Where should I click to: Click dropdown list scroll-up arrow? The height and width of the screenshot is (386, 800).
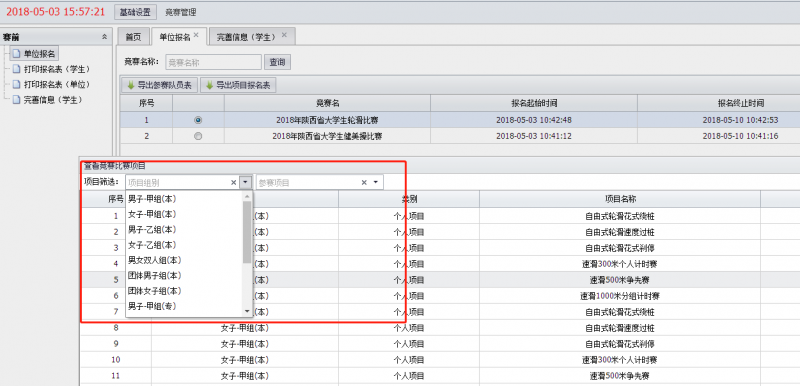click(x=247, y=196)
